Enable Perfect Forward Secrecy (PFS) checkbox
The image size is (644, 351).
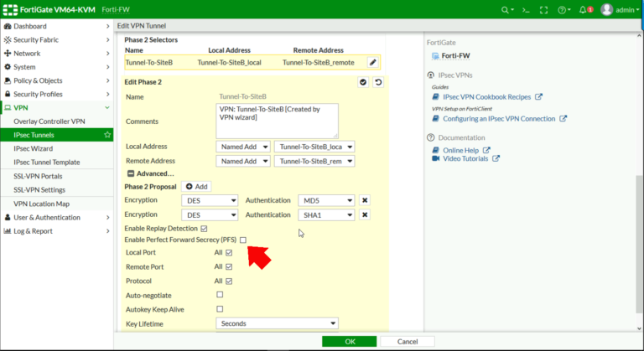[243, 240]
